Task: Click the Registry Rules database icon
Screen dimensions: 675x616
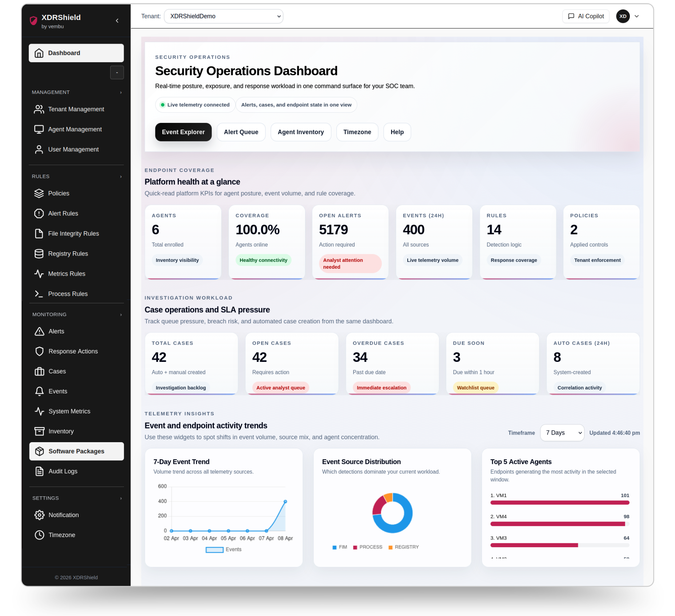Action: point(39,254)
